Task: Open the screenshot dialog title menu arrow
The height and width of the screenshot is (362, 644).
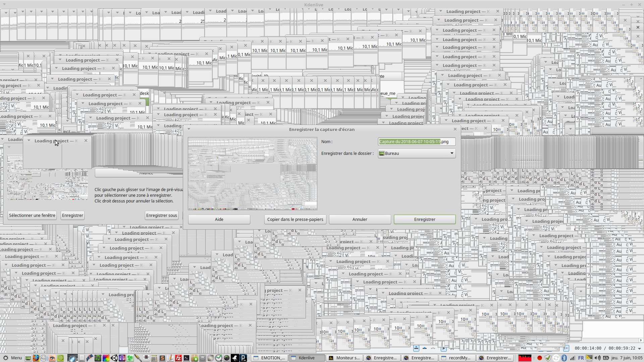Action: click(189, 129)
